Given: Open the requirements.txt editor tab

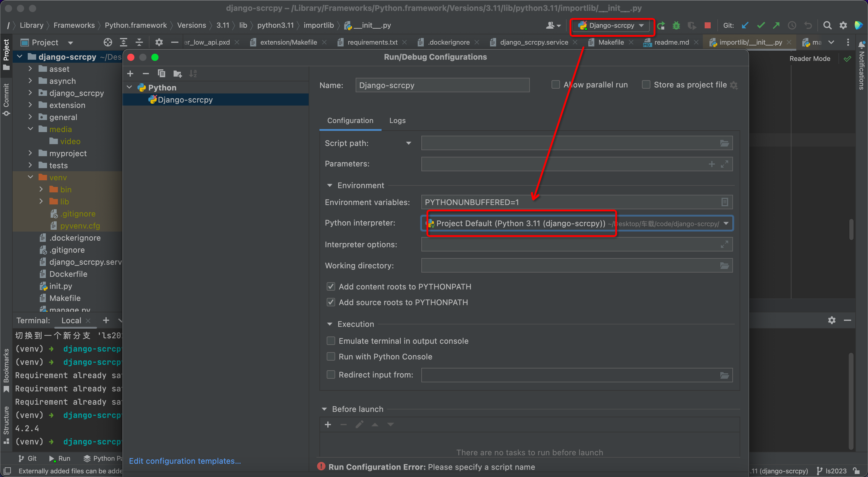Looking at the screenshot, I should pos(372,43).
